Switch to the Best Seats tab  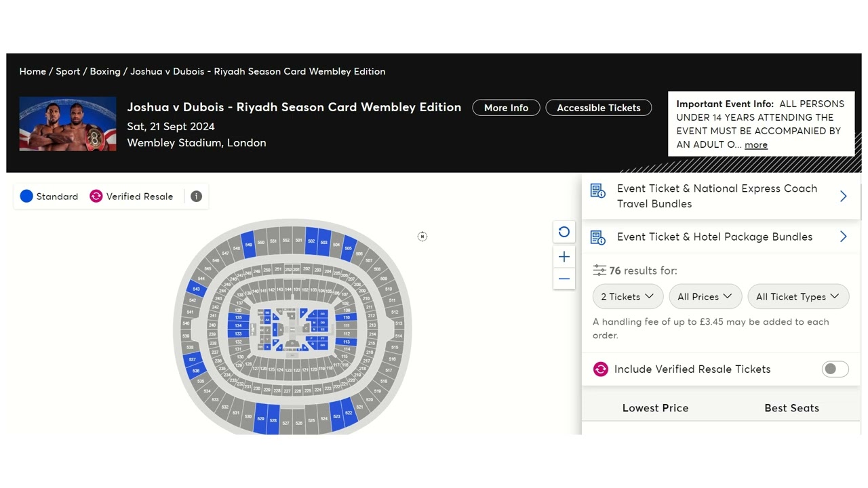(x=791, y=408)
